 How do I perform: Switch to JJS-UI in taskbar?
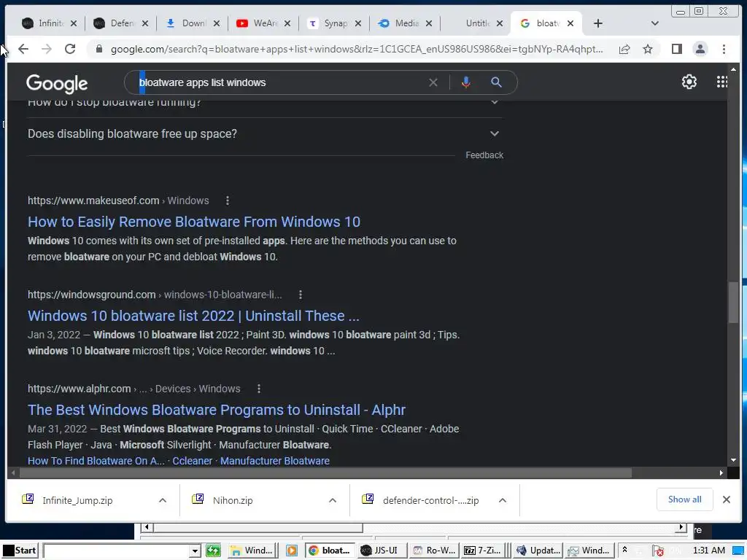click(x=382, y=551)
